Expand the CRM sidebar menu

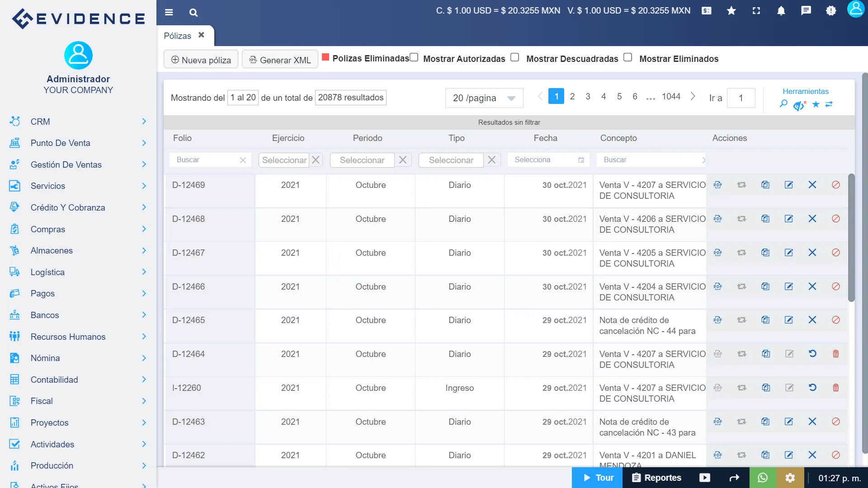coord(79,122)
